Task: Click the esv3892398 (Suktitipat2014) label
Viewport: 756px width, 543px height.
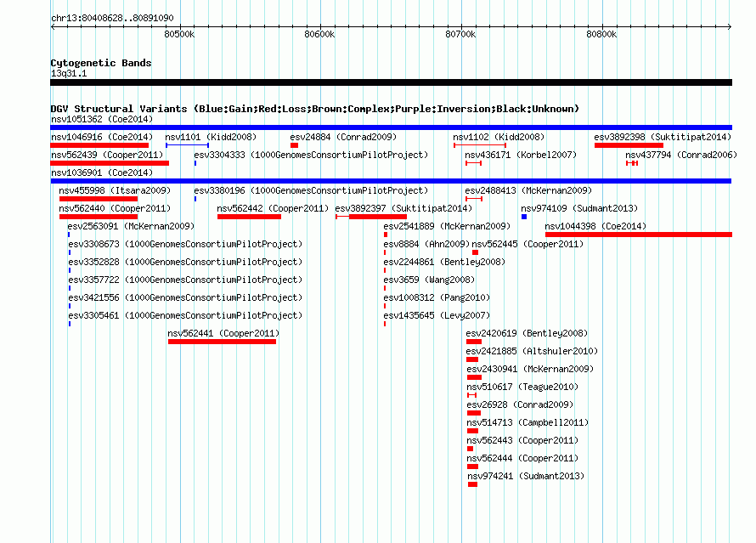Action: coord(663,137)
